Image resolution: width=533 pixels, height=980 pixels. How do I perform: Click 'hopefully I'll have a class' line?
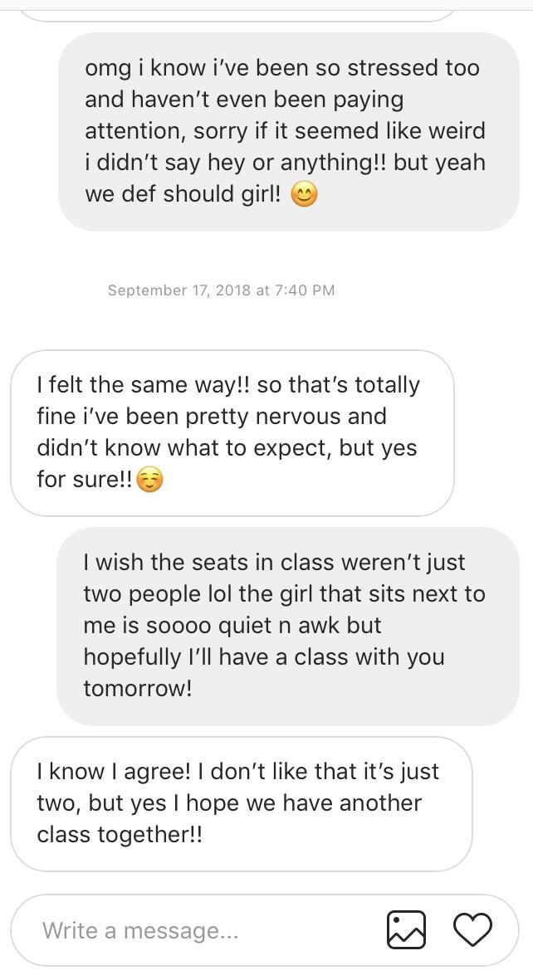pos(264,657)
